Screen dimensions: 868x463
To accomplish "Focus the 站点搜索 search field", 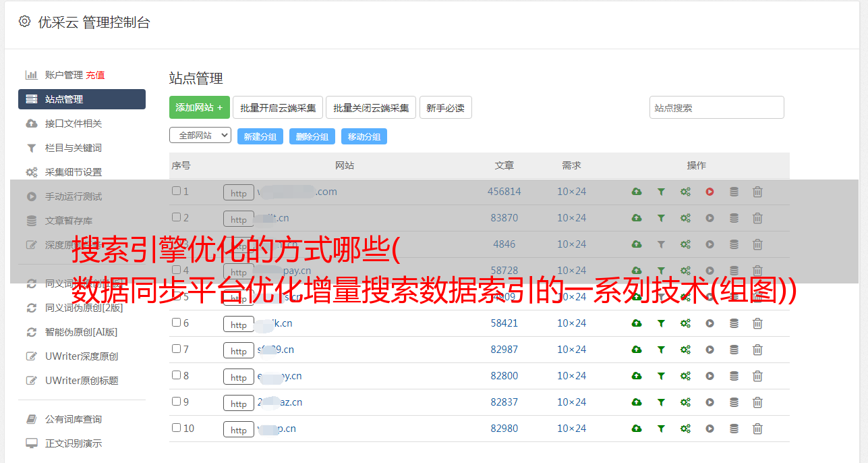I will [716, 107].
